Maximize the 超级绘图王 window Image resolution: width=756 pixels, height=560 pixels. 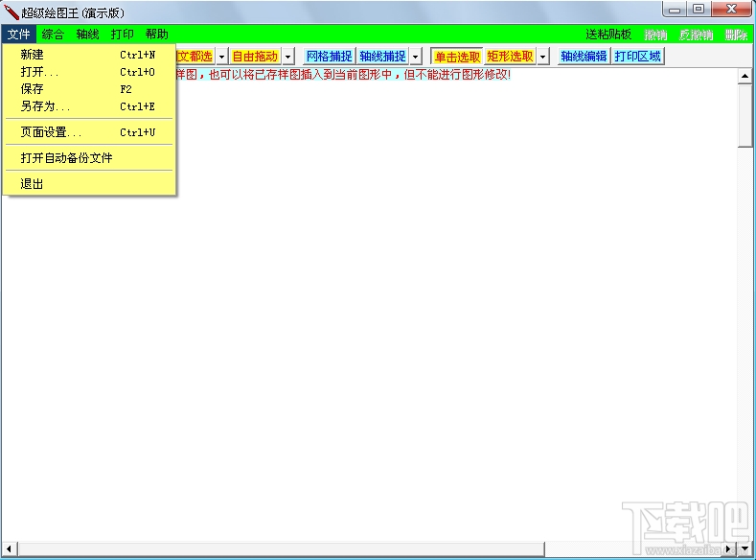click(x=699, y=10)
